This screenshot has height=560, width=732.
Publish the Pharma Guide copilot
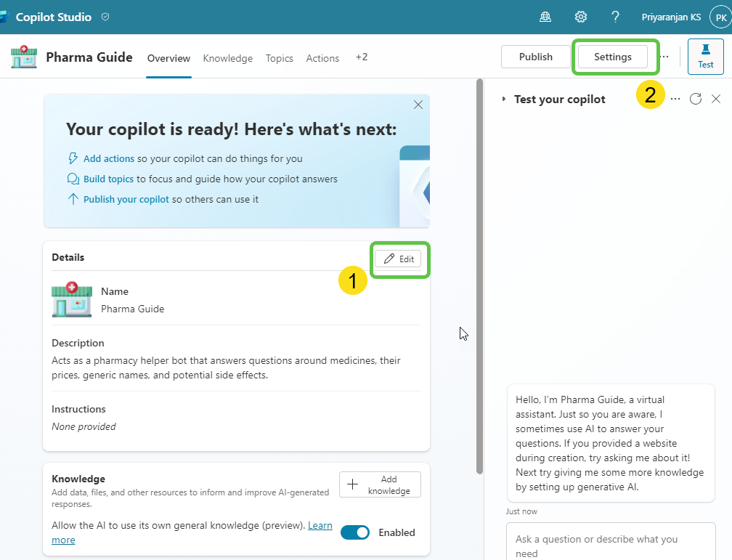(x=535, y=56)
